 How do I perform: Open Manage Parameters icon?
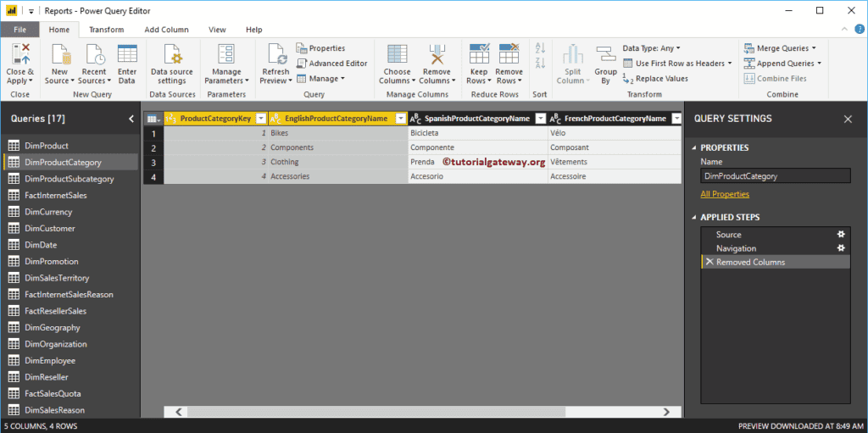(227, 54)
